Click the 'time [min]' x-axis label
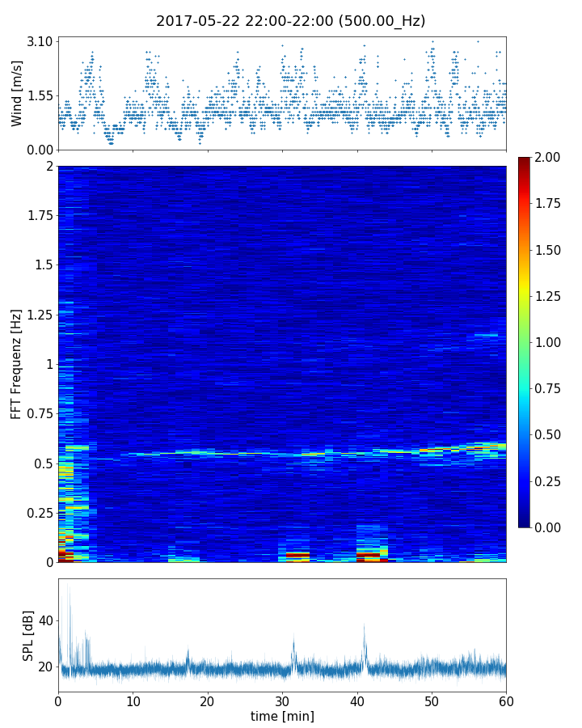Viewport: 582px width, 728px height. (282, 716)
